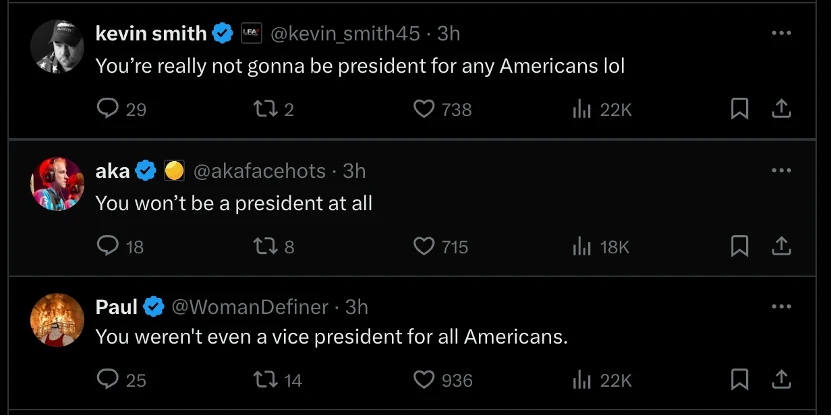Repost kevin smith's tweet
The width and height of the screenshot is (832, 416).
(x=265, y=109)
